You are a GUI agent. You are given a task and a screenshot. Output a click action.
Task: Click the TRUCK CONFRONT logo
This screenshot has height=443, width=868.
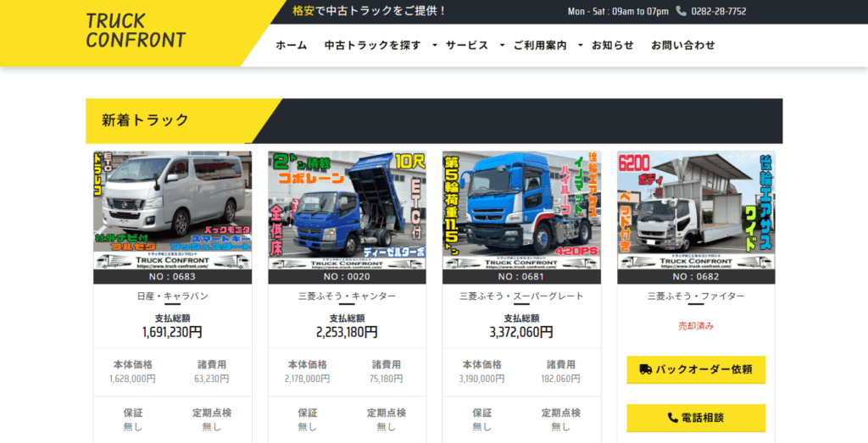point(136,30)
